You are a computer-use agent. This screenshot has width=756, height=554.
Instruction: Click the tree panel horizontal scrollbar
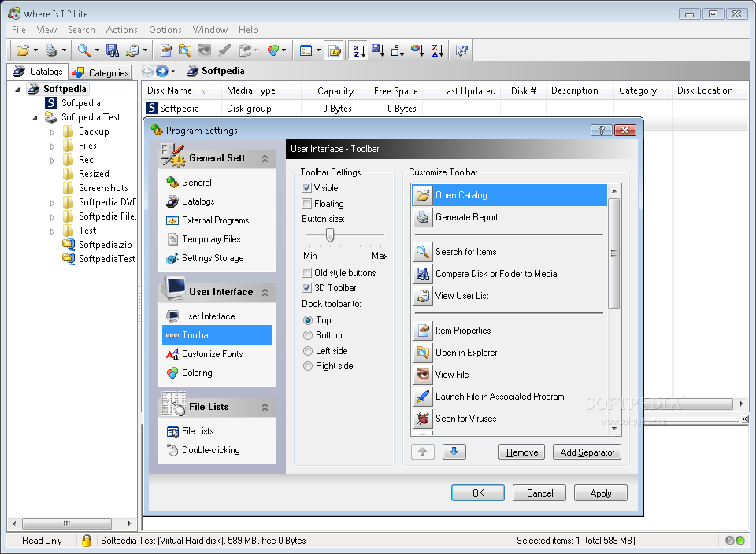pos(67,523)
